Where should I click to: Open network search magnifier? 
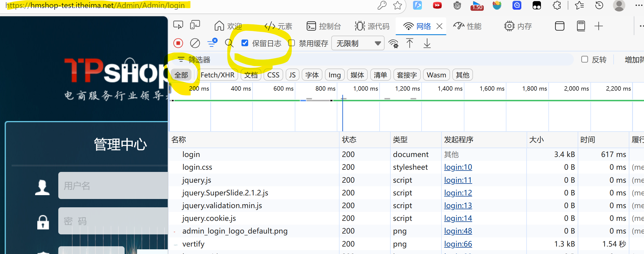(x=229, y=43)
